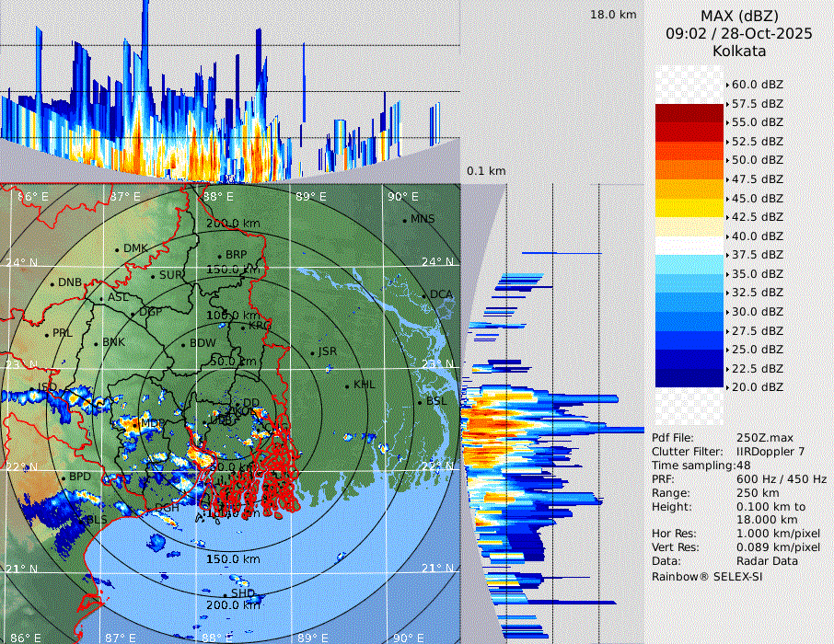Click the Kolkata radar name
The height and width of the screenshot is (644, 834).
pyautogui.click(x=739, y=51)
